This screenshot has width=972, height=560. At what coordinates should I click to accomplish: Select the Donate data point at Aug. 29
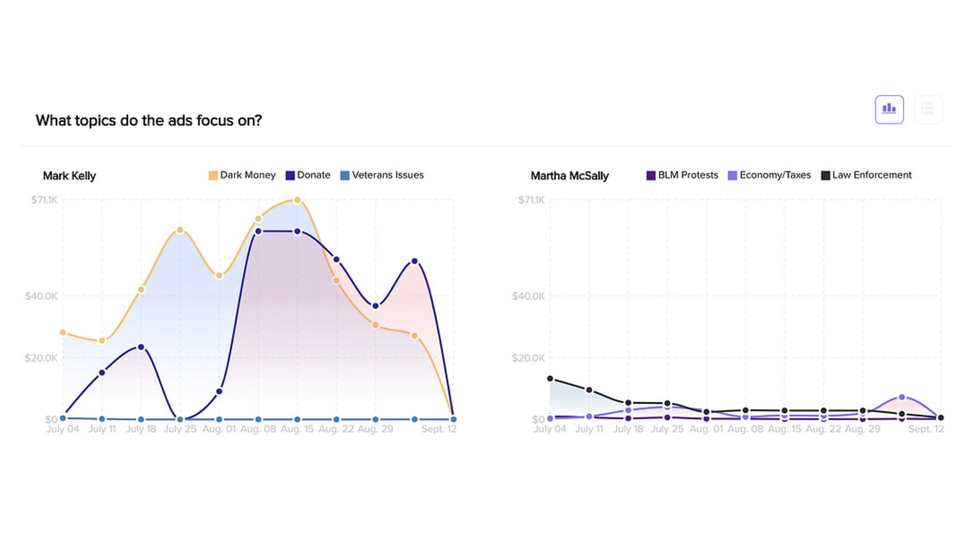tap(375, 306)
